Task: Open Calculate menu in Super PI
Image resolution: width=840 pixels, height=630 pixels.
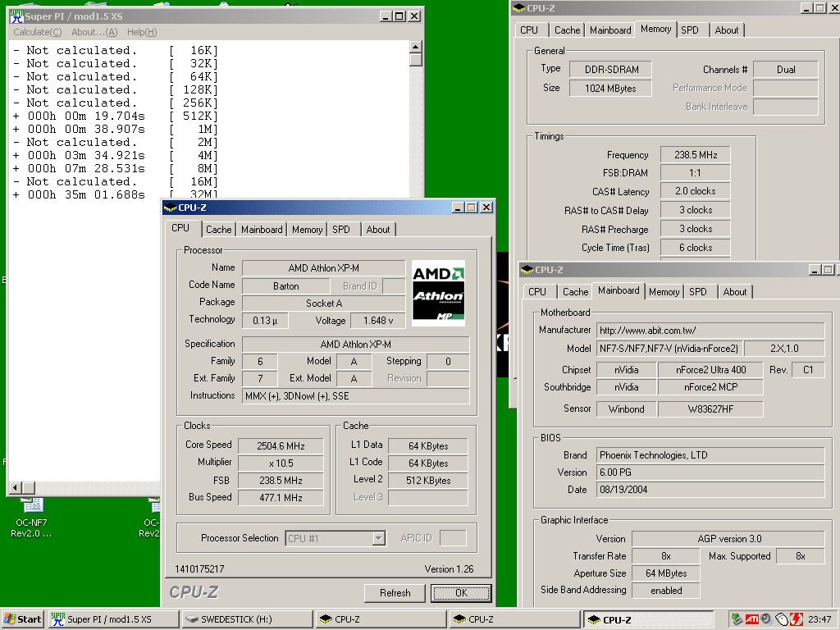Action: click(x=38, y=32)
